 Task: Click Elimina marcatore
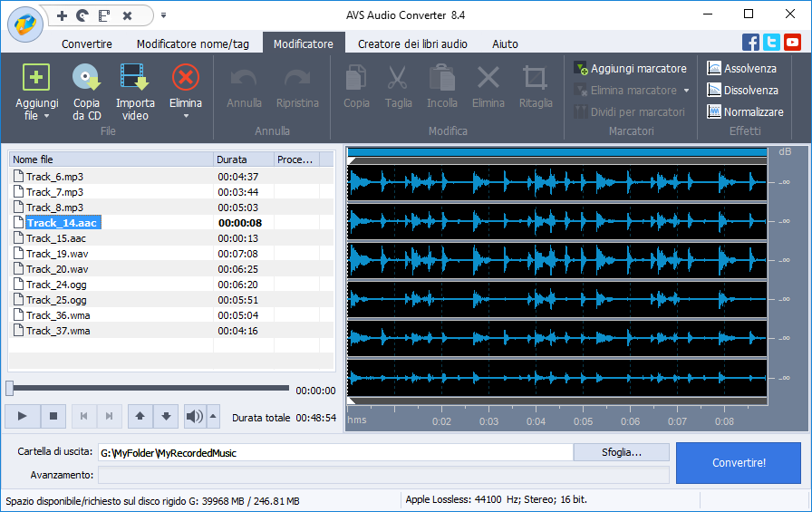tap(625, 90)
